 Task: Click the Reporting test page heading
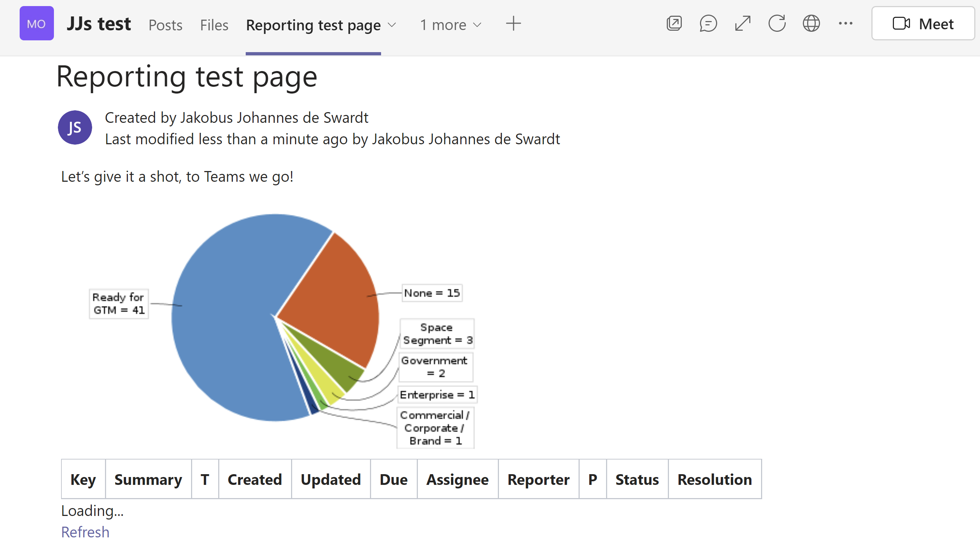coord(187,76)
